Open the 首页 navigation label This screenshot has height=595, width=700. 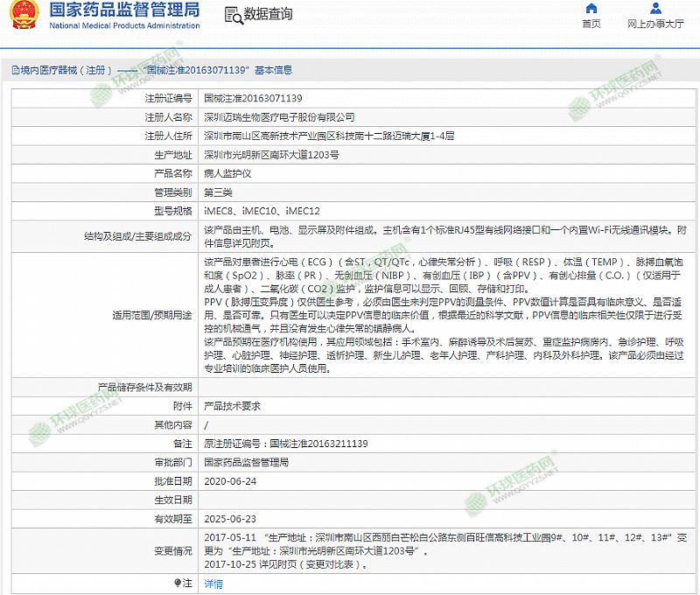pyautogui.click(x=591, y=24)
